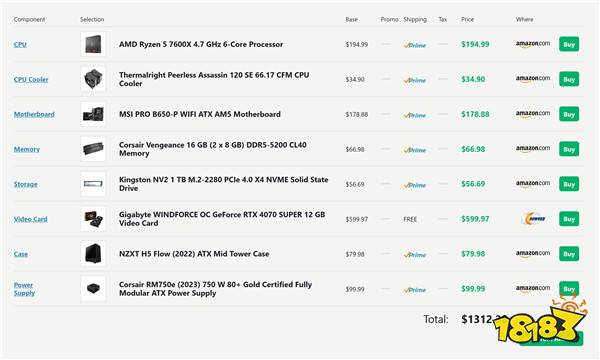Click the Amazon logo in the Case row
This screenshot has width=600, height=360.
pos(533,253)
